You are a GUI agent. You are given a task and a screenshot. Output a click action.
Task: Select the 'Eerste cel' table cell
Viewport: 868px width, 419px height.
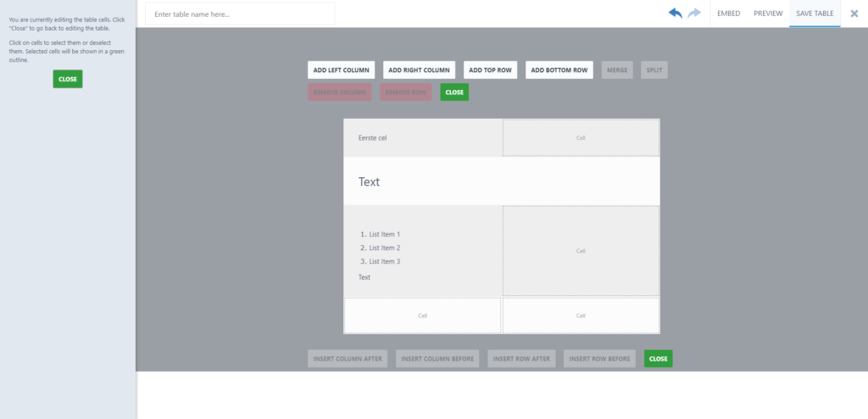[423, 138]
